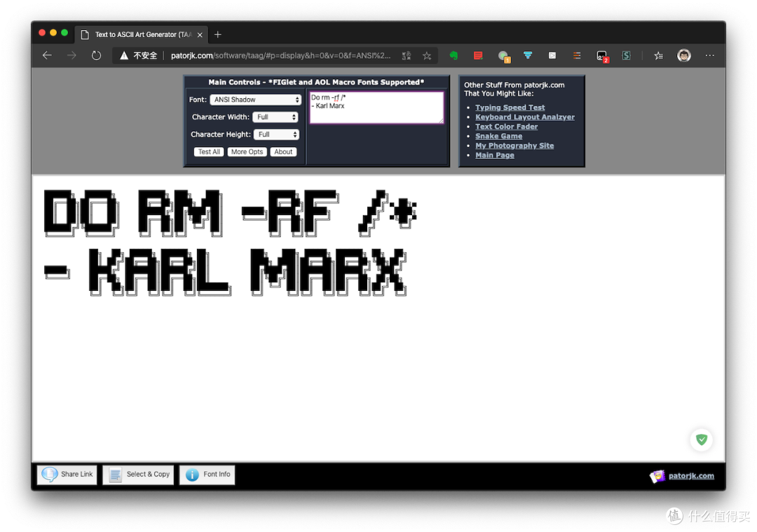757x532 pixels.
Task: Click the green shield badge on page
Action: (x=702, y=439)
